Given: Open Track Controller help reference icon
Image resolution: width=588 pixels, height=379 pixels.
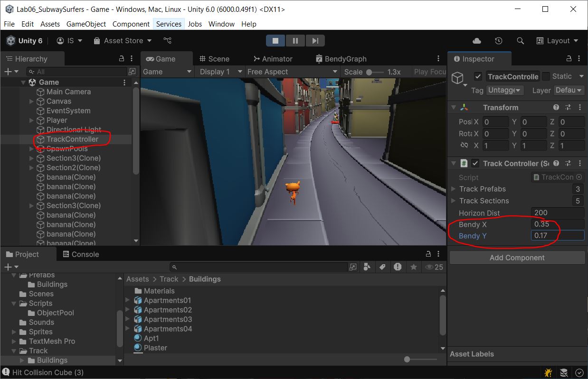Looking at the screenshot, I should 556,164.
